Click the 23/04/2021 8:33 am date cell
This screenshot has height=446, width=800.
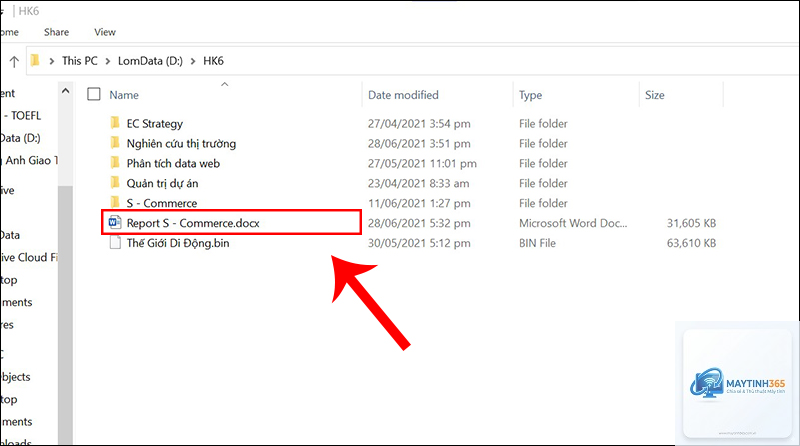pyautogui.click(x=418, y=183)
